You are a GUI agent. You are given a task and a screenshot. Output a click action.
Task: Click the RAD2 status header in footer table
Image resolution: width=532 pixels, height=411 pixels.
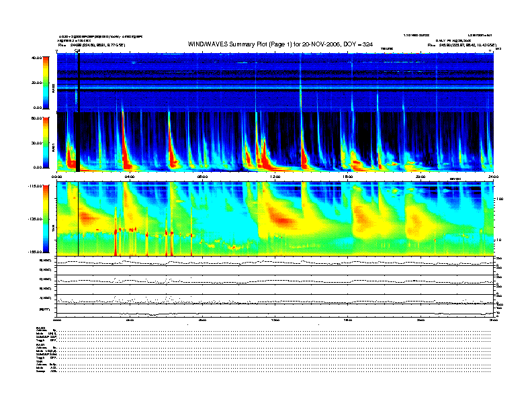40,328
